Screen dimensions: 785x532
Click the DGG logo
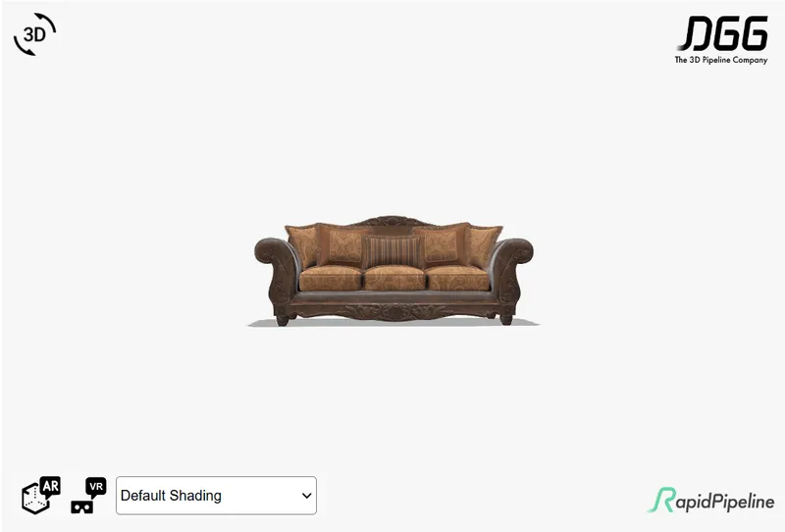723,33
